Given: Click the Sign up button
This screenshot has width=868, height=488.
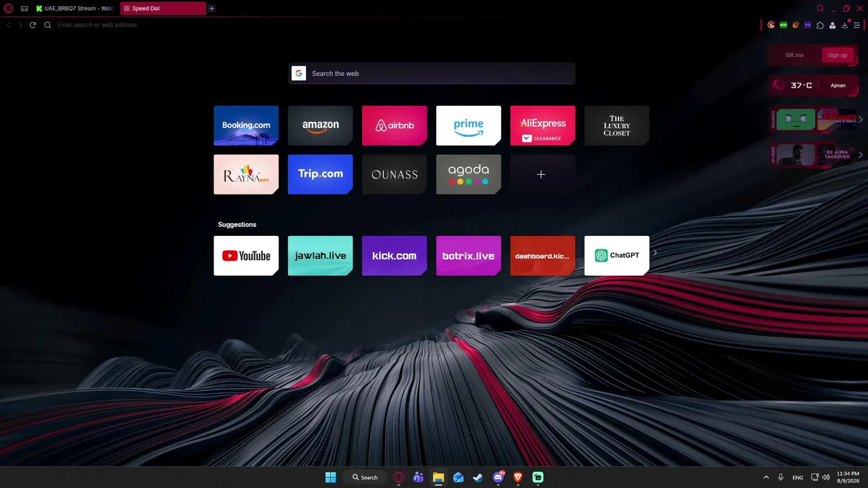Looking at the screenshot, I should (x=837, y=55).
